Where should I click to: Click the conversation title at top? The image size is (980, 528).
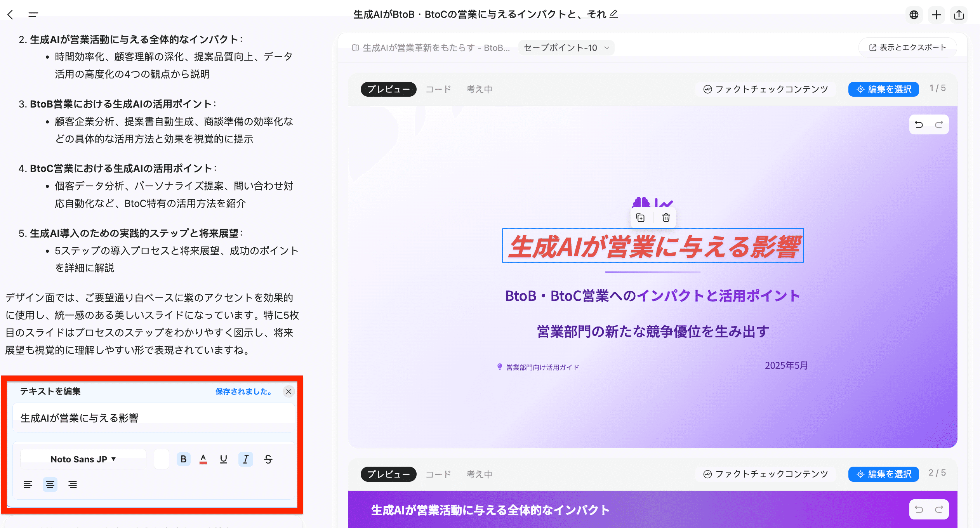point(480,14)
